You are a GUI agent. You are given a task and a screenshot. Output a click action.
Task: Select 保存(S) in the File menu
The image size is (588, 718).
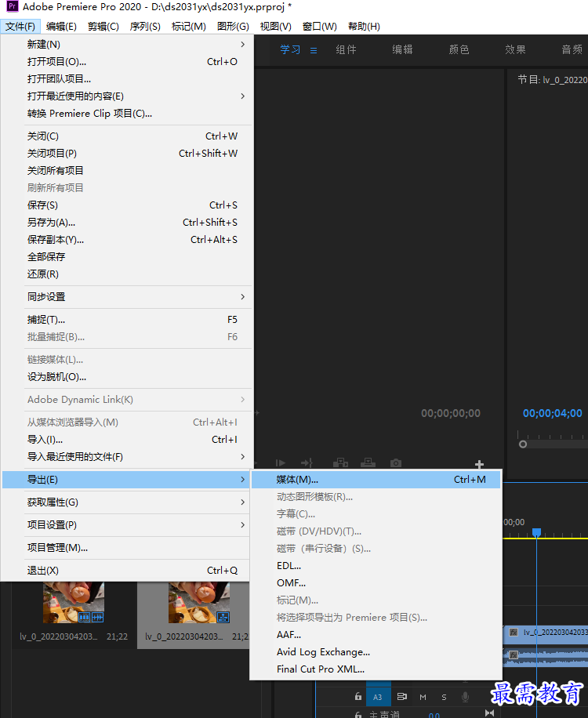coord(127,205)
